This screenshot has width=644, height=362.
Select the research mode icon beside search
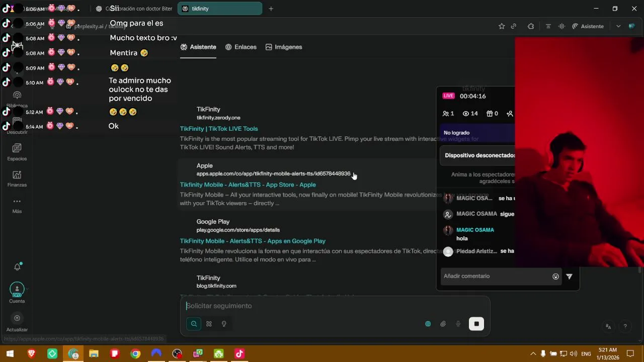pyautogui.click(x=209, y=324)
